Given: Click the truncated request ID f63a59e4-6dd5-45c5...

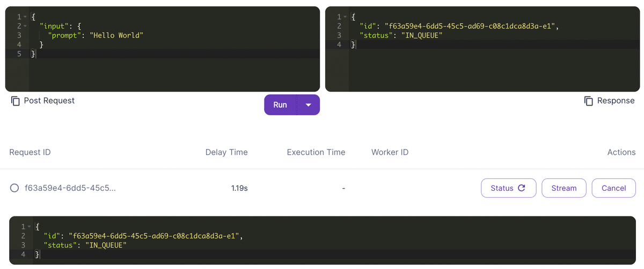Looking at the screenshot, I should coord(70,188).
